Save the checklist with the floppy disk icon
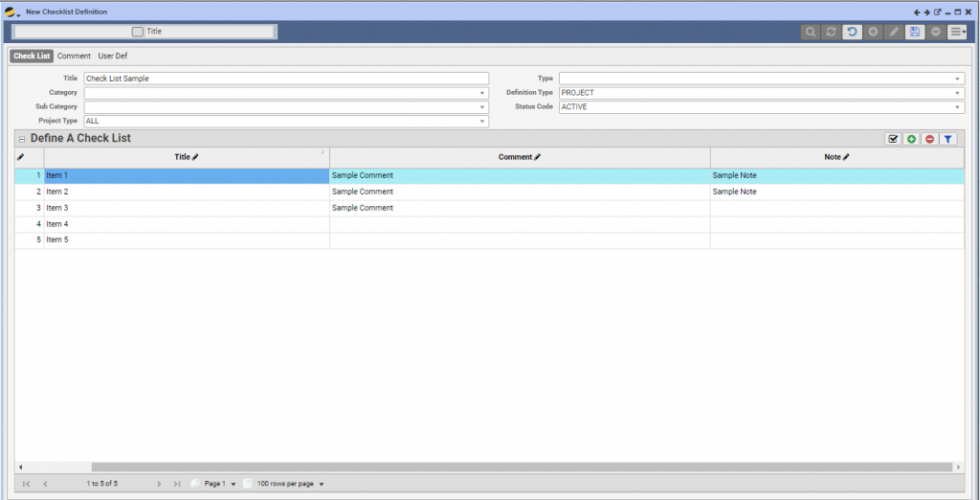Image resolution: width=980 pixels, height=500 pixels. 915,32
